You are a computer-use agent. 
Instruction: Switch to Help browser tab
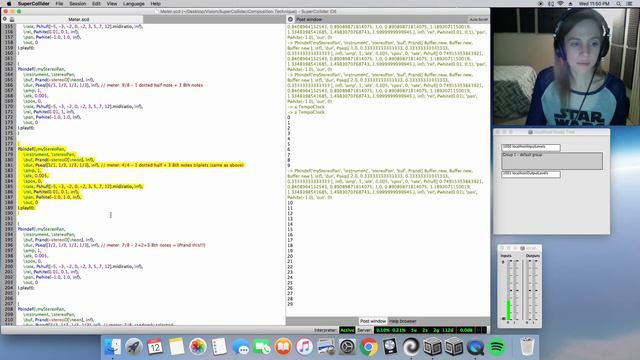pyautogui.click(x=402, y=321)
